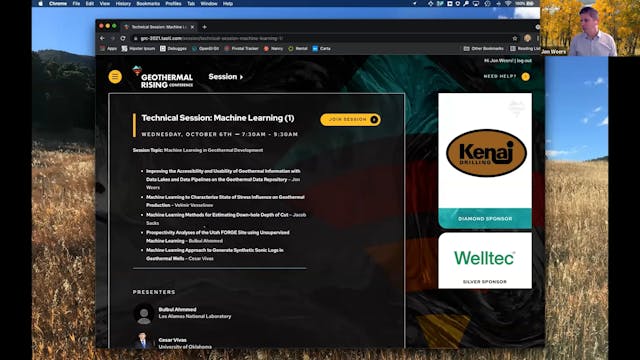Click the Cesar Vivas presenter name
640x360 pixels.
click(172, 340)
